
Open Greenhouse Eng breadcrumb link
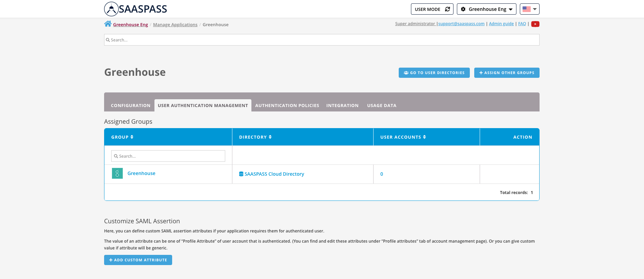point(130,24)
